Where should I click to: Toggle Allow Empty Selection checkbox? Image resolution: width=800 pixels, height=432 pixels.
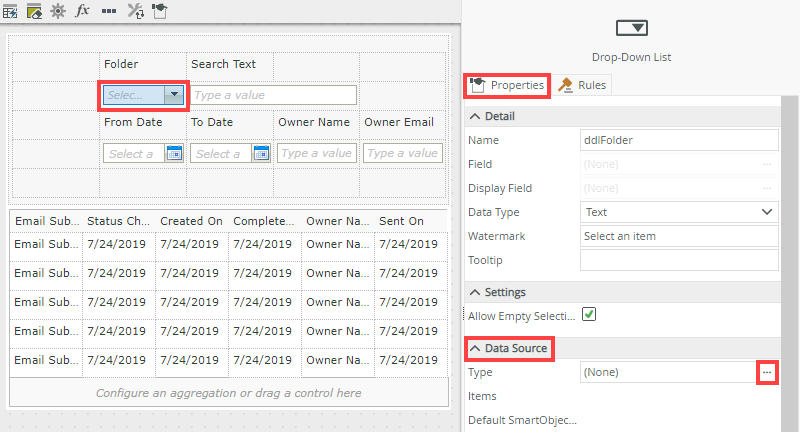coord(589,315)
